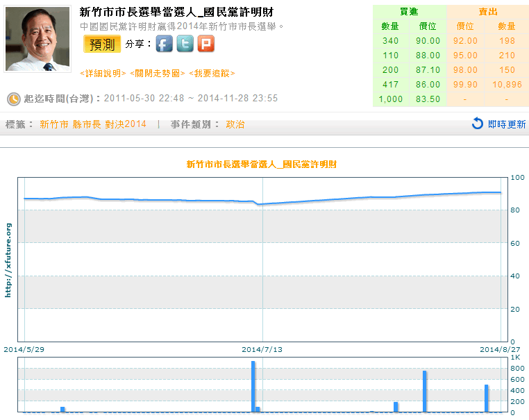This screenshot has height=420, width=529.
Task: Open the 對決2014 tag
Action: point(126,124)
